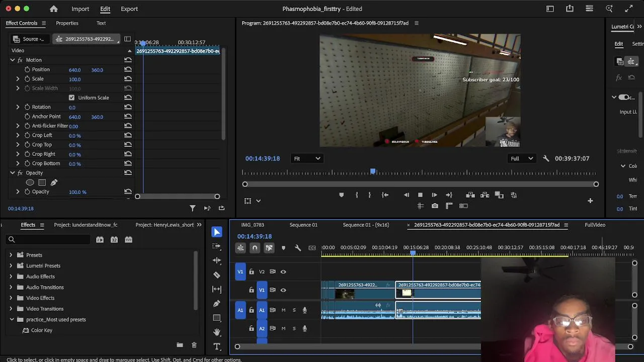Viewport: 644px width, 362px height.
Task: Expand the Crop Left property
Action: 18,135
